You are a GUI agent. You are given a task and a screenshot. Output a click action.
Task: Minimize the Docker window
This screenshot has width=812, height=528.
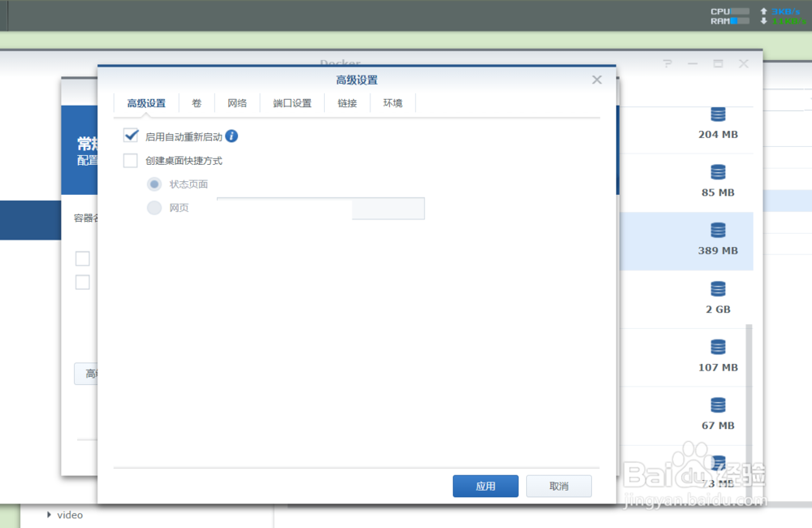tap(693, 63)
